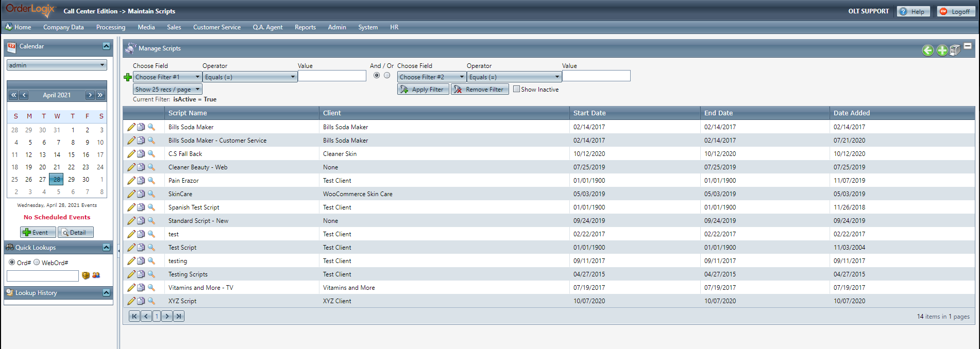The width and height of the screenshot is (980, 349).
Task: Collapse the Quick Lookups panel
Action: tap(106, 248)
